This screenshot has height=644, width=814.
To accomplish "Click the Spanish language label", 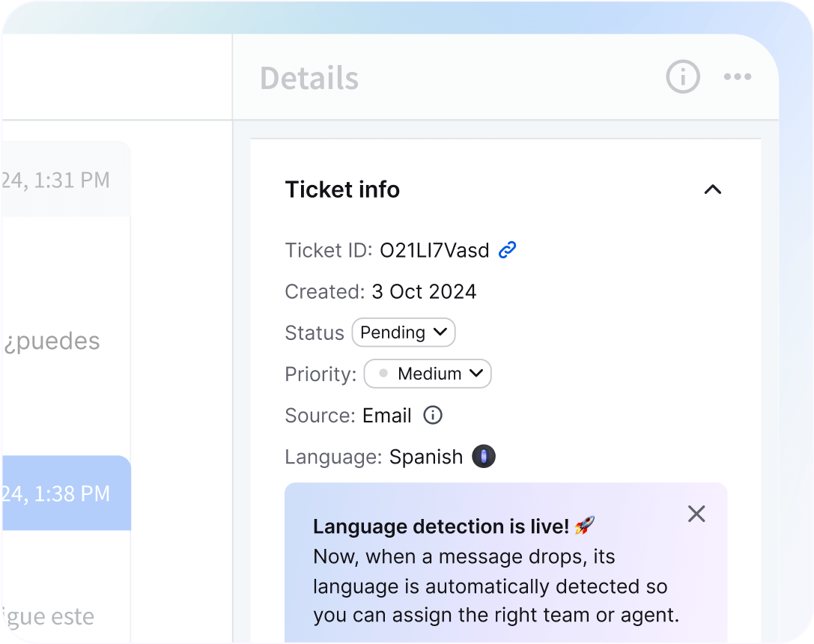I will [x=426, y=456].
